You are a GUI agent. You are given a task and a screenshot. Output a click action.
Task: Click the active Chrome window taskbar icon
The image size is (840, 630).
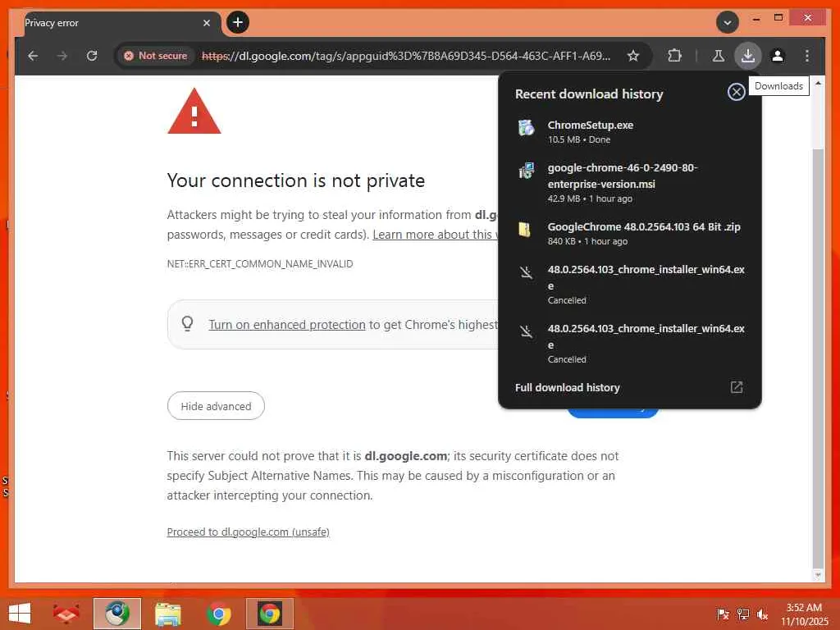click(x=270, y=614)
